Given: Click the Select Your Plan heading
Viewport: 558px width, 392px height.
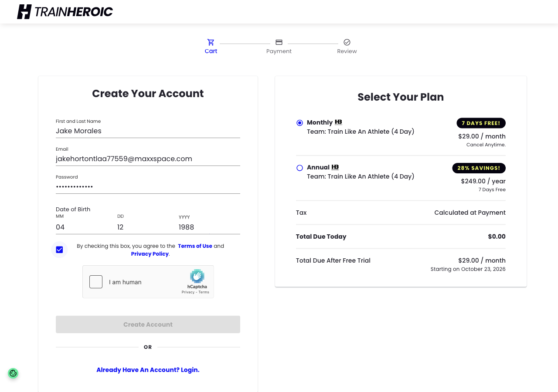Looking at the screenshot, I should 401,97.
